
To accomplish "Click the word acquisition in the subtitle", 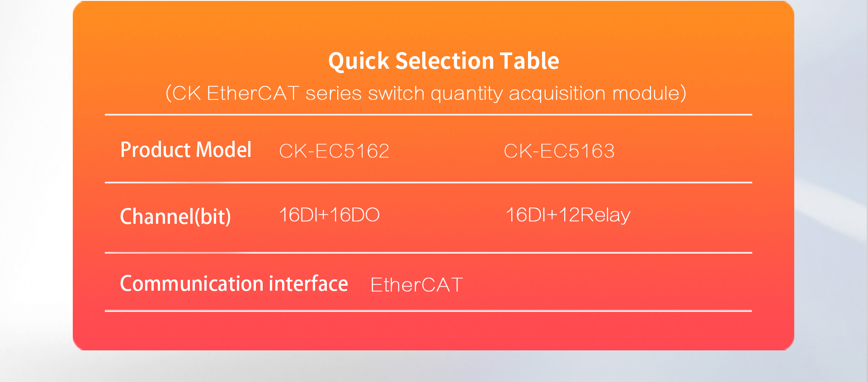I will 557,94.
